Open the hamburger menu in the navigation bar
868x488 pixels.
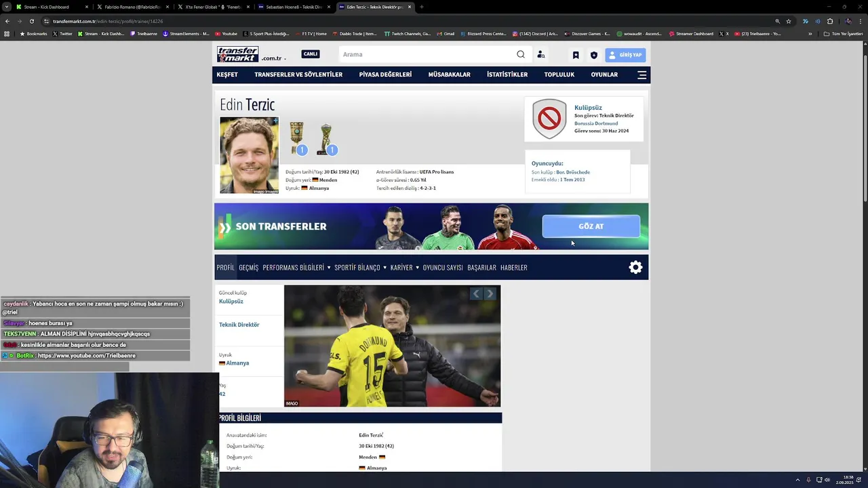(642, 75)
